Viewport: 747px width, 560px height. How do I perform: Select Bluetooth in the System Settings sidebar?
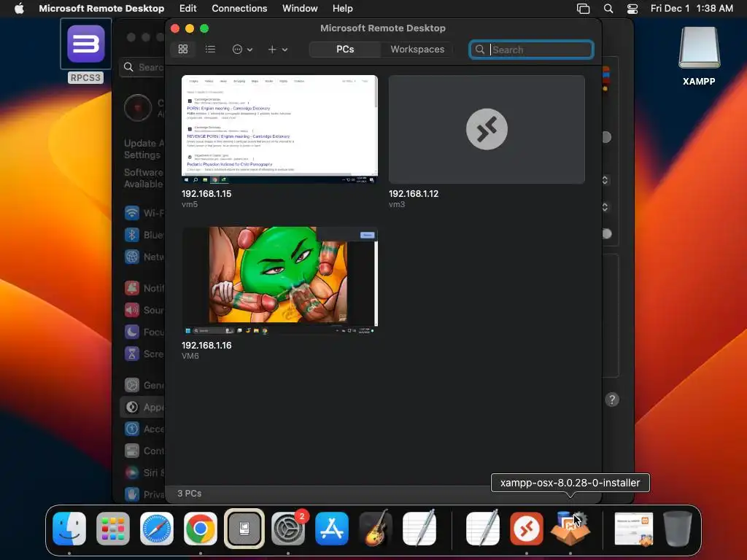143,235
